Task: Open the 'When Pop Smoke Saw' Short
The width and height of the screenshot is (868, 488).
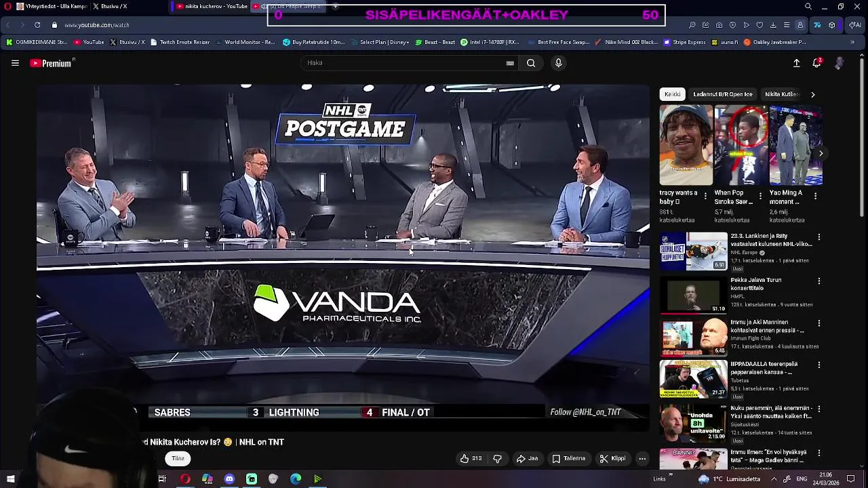Action: (x=741, y=145)
